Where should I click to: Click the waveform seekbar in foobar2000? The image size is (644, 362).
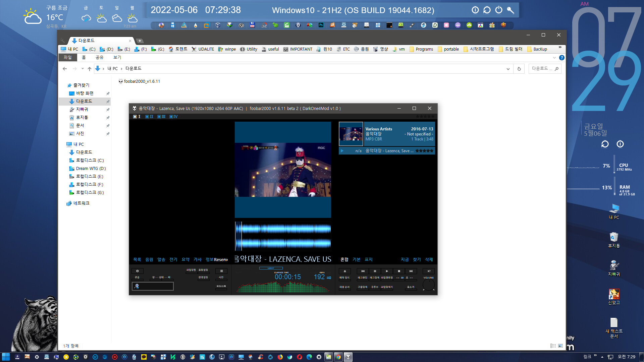283,236
